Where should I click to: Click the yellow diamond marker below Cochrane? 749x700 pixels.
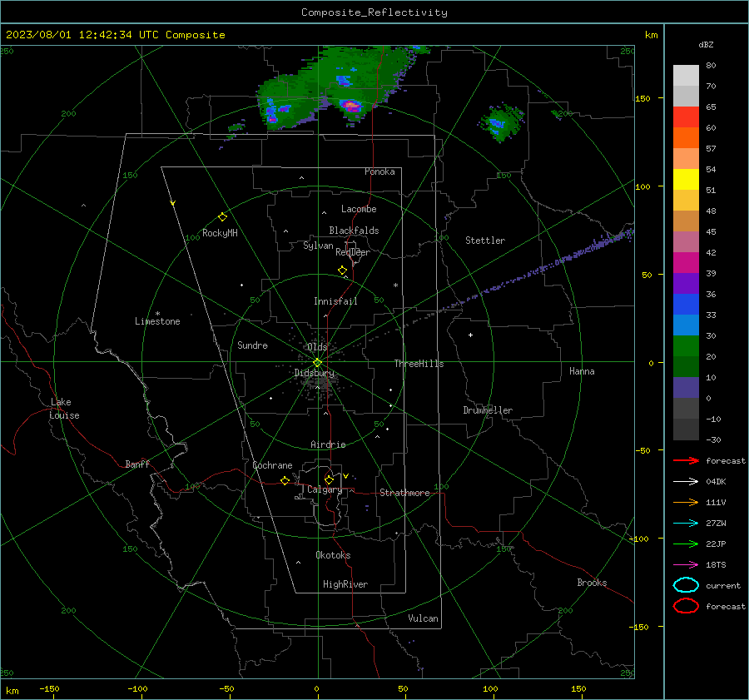tap(285, 480)
